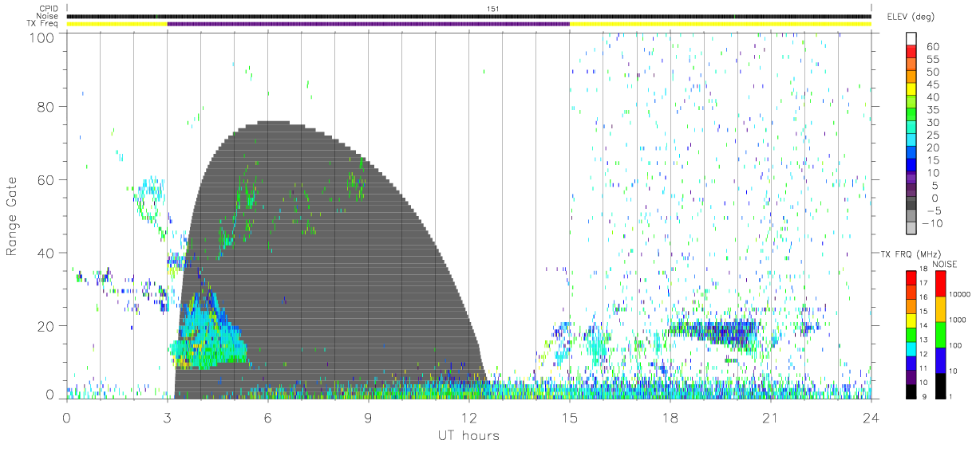
Task: Click the red segment of ELEV color bar
Action: (x=911, y=53)
